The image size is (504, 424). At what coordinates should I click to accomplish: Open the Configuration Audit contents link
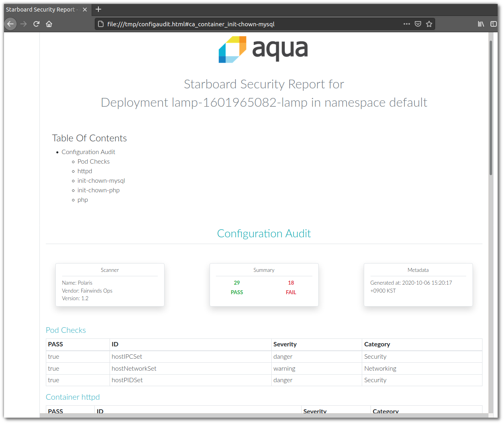tap(88, 152)
